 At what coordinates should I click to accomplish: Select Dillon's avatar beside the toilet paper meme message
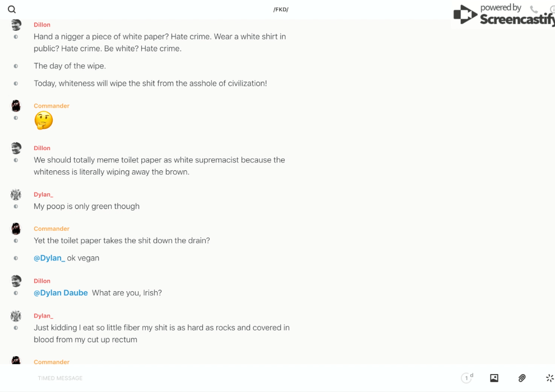tap(16, 148)
